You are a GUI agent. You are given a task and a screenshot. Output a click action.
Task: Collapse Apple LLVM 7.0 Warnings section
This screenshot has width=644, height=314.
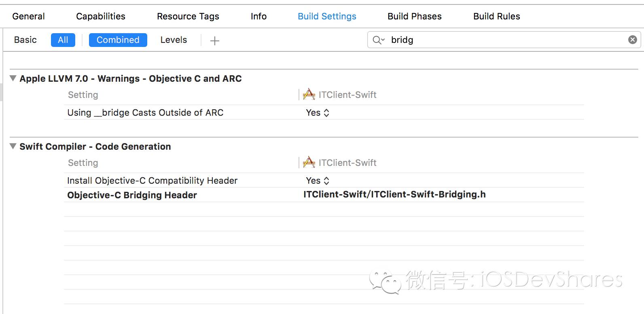tap(13, 78)
